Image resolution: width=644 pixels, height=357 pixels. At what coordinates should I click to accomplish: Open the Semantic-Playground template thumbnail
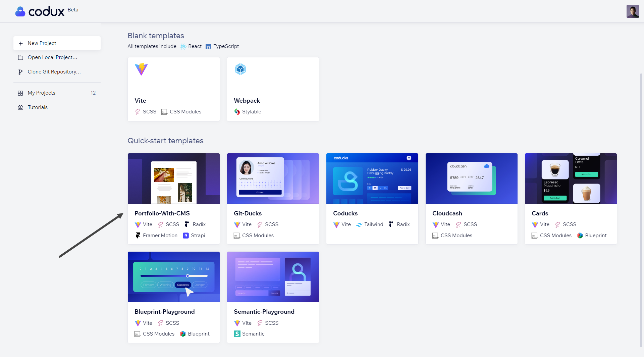[273, 277]
